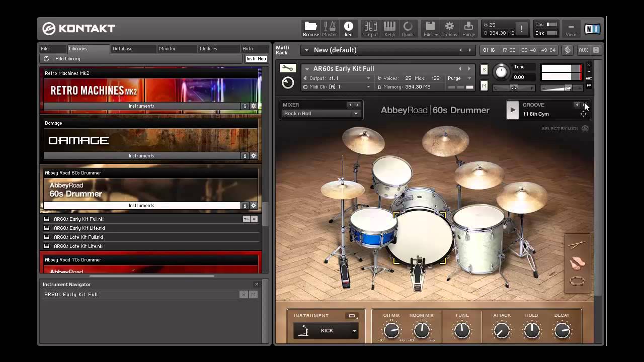644x362 pixels.
Task: Click the refresh libraries icon
Action: click(x=46, y=59)
